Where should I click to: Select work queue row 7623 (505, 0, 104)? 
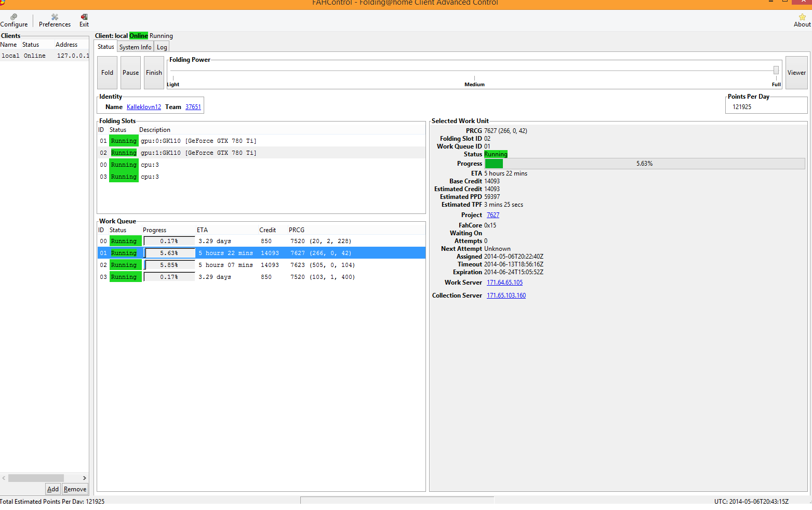click(x=261, y=265)
